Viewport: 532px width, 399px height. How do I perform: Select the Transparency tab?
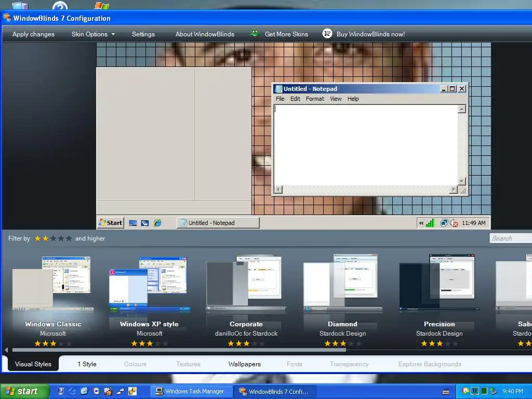(349, 364)
